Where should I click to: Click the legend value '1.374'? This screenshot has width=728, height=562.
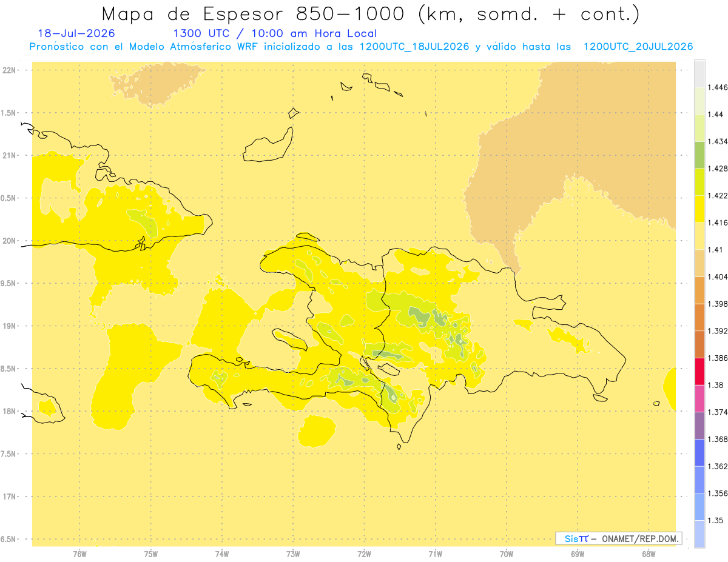(718, 412)
